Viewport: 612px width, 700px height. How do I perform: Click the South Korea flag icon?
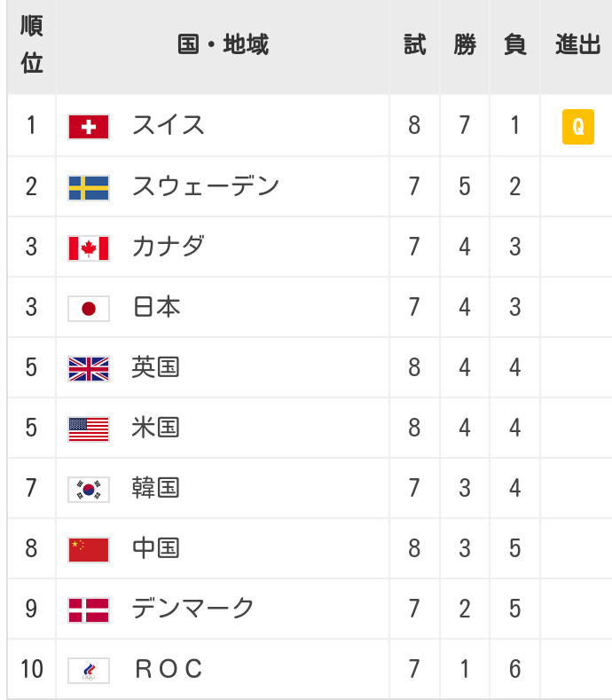89,489
